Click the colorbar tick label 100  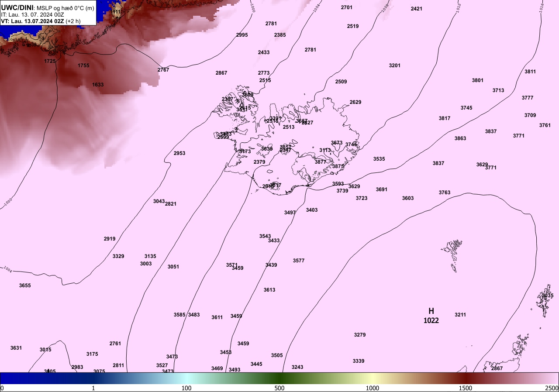point(186,388)
